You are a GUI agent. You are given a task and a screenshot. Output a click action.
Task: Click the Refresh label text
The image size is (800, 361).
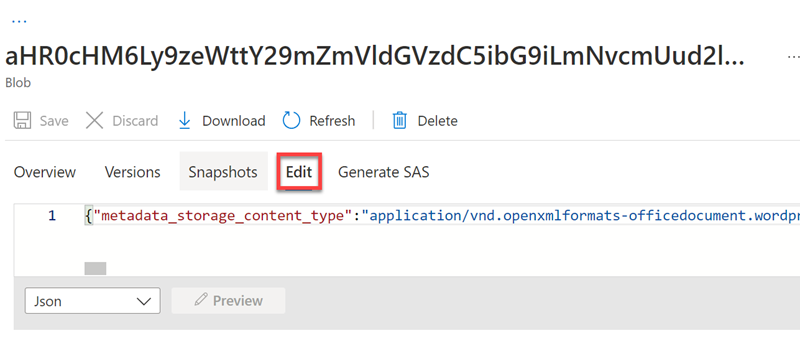point(332,121)
